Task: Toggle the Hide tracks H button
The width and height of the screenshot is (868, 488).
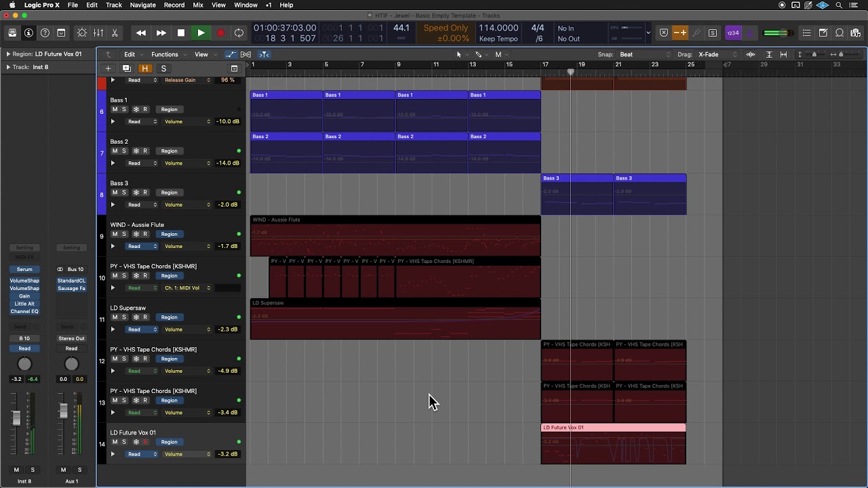Action: coord(144,68)
